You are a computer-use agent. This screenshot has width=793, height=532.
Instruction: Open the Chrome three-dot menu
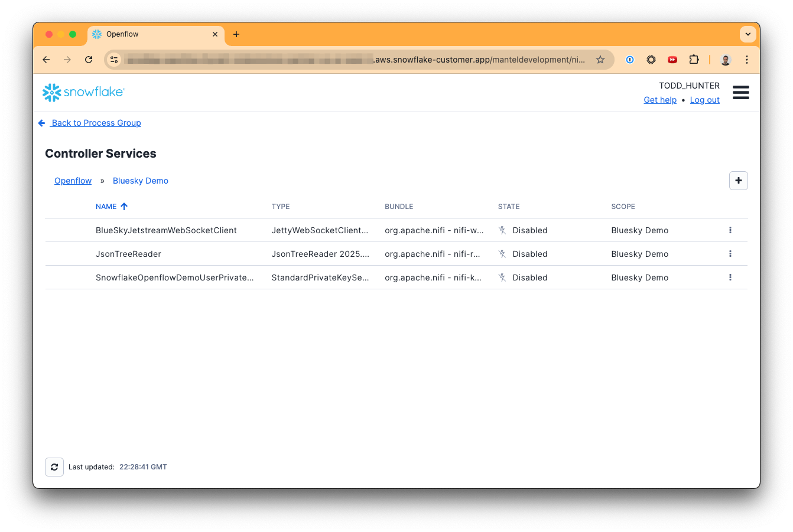(747, 60)
